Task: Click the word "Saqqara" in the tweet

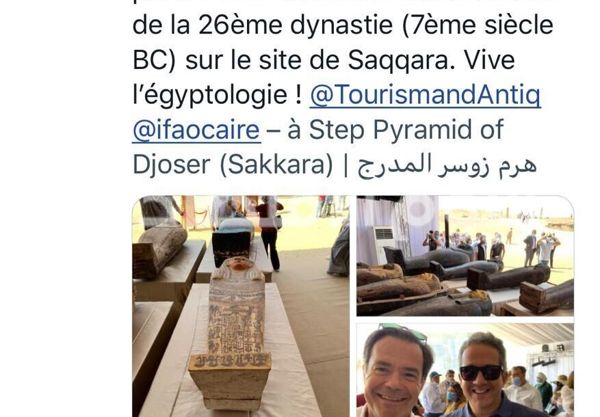Action: [x=402, y=61]
